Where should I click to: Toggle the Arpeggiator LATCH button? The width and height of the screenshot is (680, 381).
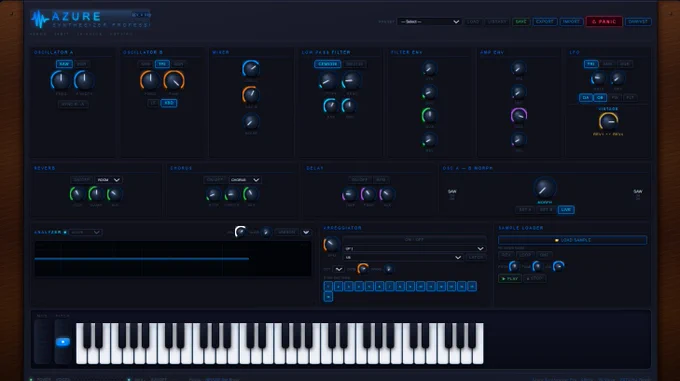click(476, 257)
